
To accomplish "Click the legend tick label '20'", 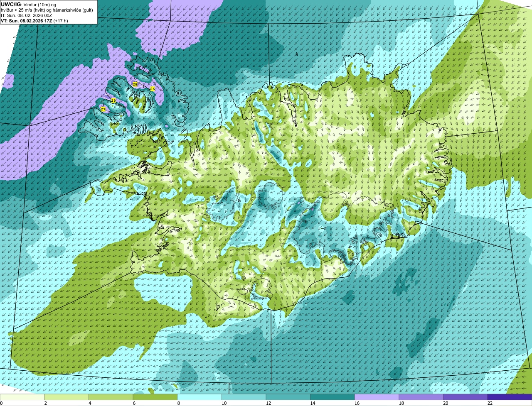I will click(446, 403).
